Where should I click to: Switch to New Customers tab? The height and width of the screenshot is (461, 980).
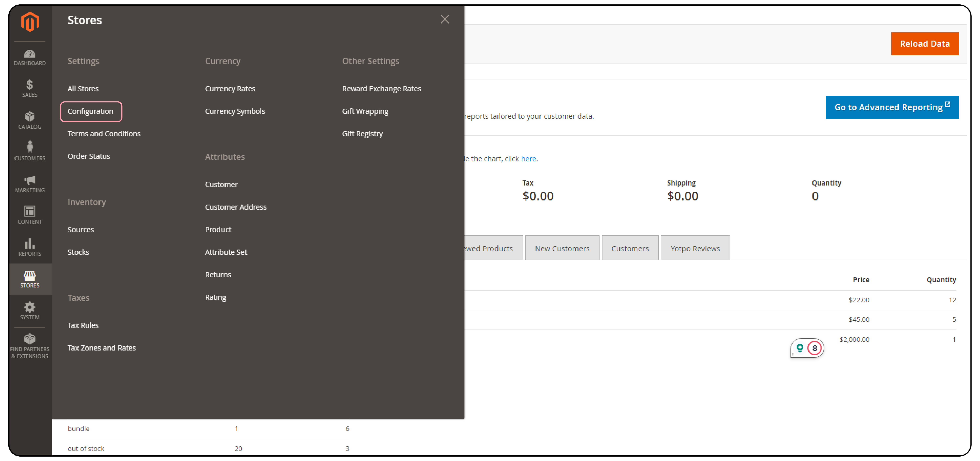pyautogui.click(x=562, y=248)
